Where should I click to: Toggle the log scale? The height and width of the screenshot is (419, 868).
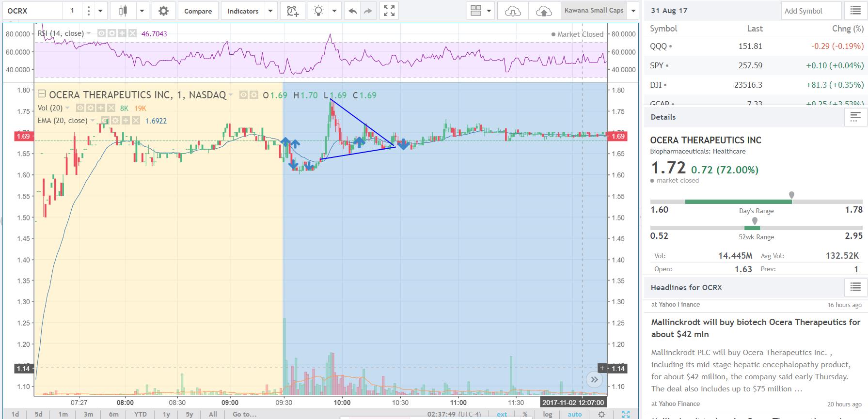(x=547, y=414)
